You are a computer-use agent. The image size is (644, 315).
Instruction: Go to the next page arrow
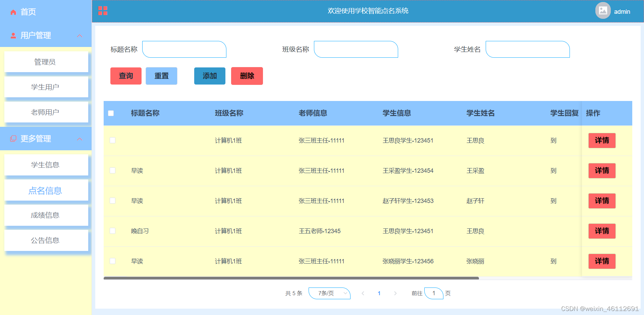pyautogui.click(x=395, y=293)
